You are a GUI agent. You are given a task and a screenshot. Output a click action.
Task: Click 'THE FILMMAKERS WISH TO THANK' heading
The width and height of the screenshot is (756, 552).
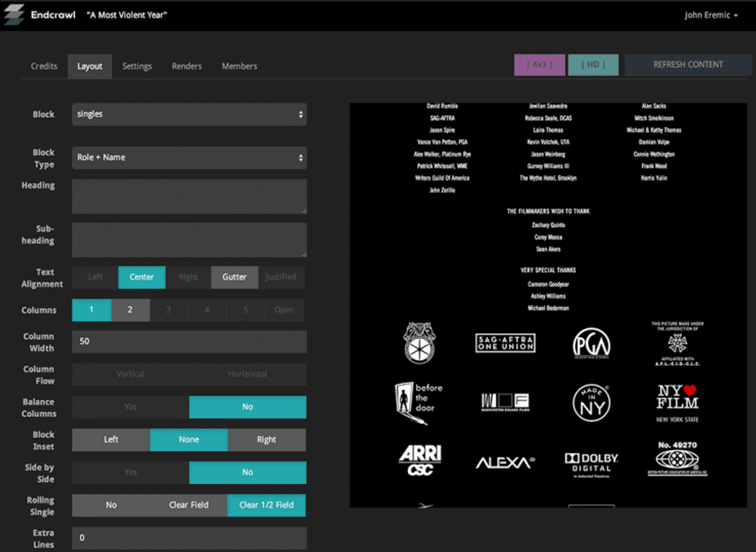pyautogui.click(x=548, y=212)
